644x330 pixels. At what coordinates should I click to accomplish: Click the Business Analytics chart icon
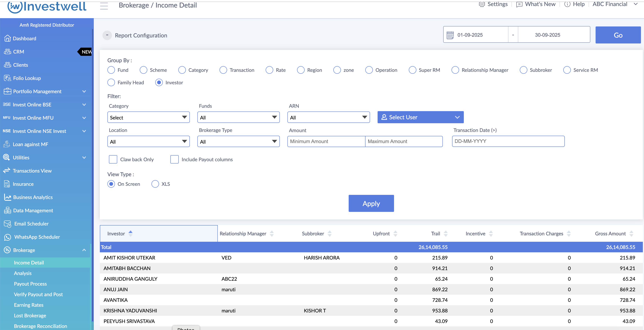[x=8, y=197]
